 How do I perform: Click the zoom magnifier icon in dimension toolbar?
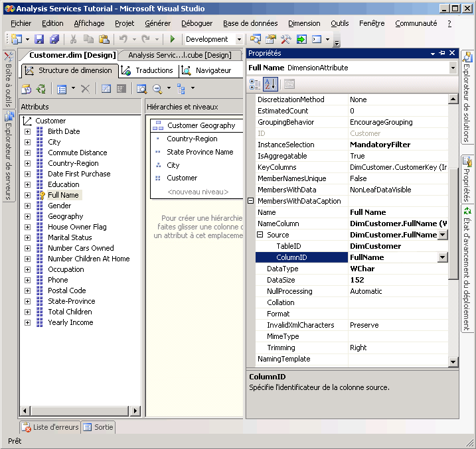click(x=157, y=88)
